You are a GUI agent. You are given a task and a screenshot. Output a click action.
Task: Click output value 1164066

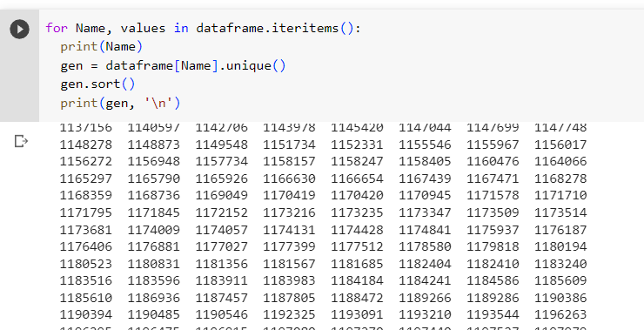(x=560, y=161)
